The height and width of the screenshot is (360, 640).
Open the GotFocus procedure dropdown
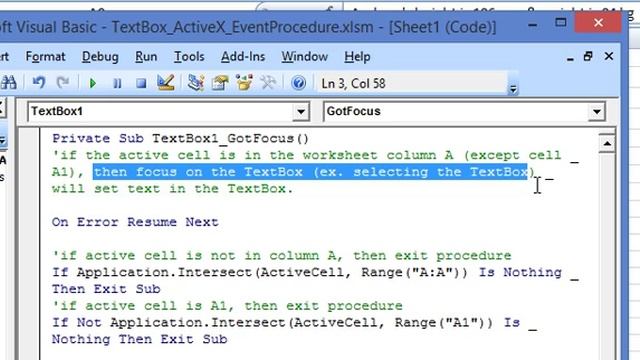pos(596,111)
